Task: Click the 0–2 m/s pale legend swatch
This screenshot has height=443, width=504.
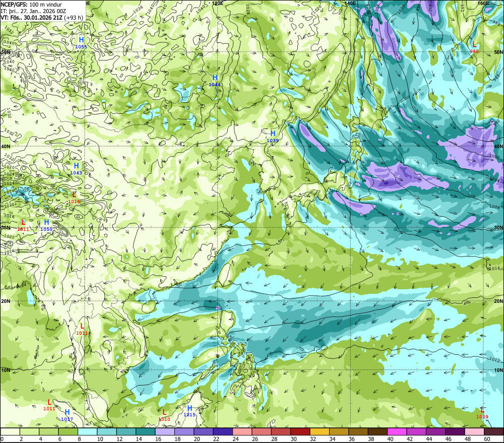Action: click(x=10, y=431)
